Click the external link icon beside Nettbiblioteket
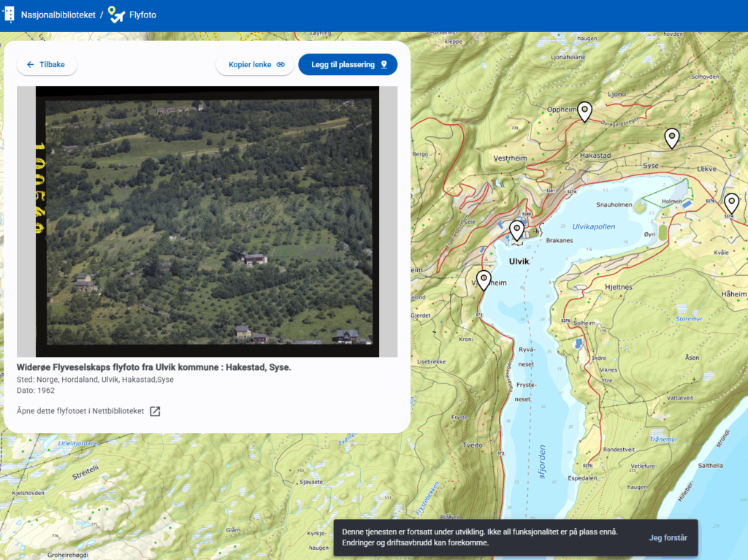The height and width of the screenshot is (560, 748). coord(155,411)
